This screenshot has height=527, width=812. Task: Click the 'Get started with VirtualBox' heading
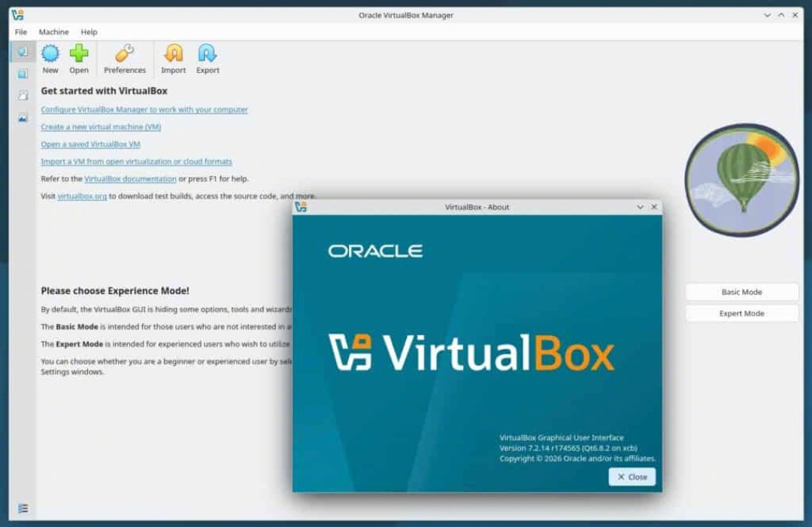[104, 91]
